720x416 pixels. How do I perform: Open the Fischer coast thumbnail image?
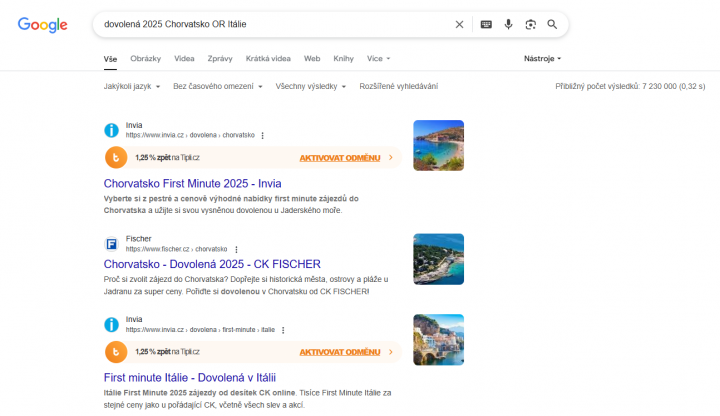click(439, 259)
